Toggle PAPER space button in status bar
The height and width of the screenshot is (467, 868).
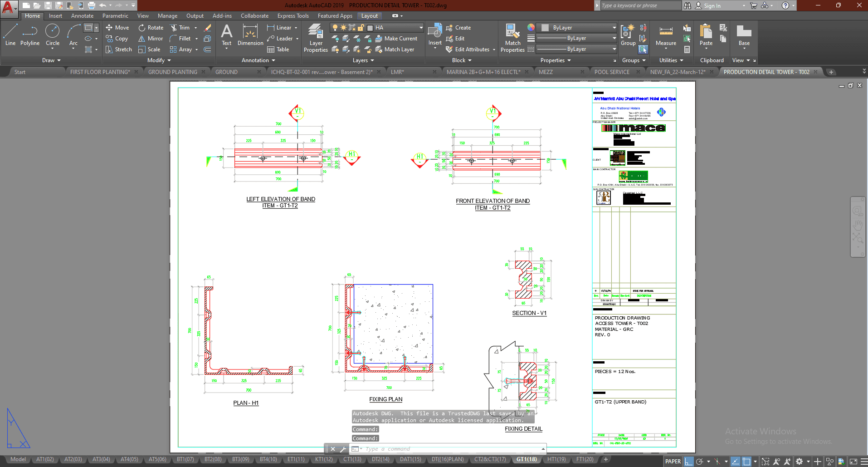[x=673, y=462]
